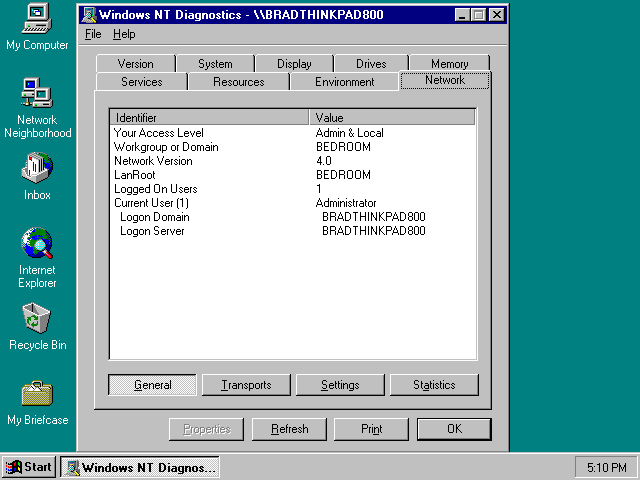Switch to the Drives tab
Screen dimensions: 640x480
[371, 64]
